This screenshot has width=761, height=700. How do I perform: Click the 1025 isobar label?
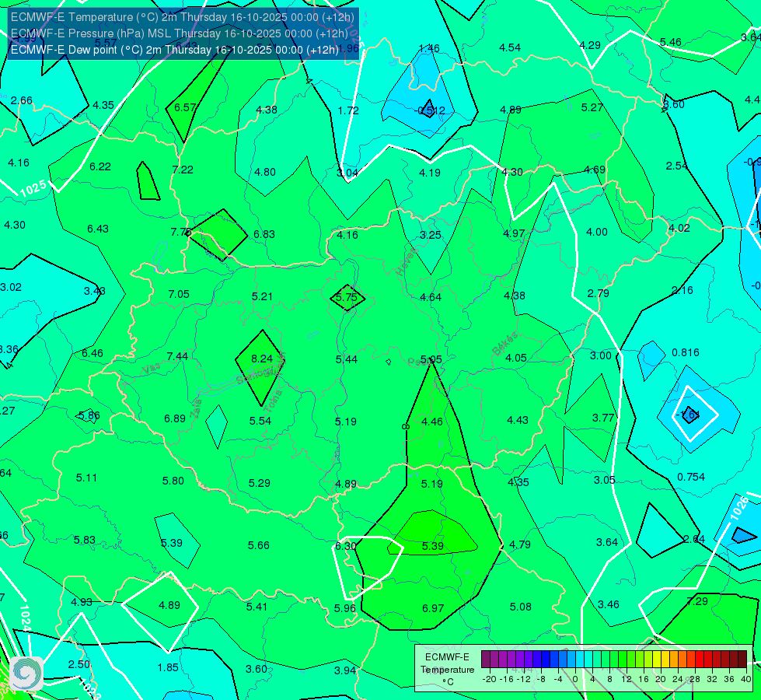pyautogui.click(x=33, y=188)
